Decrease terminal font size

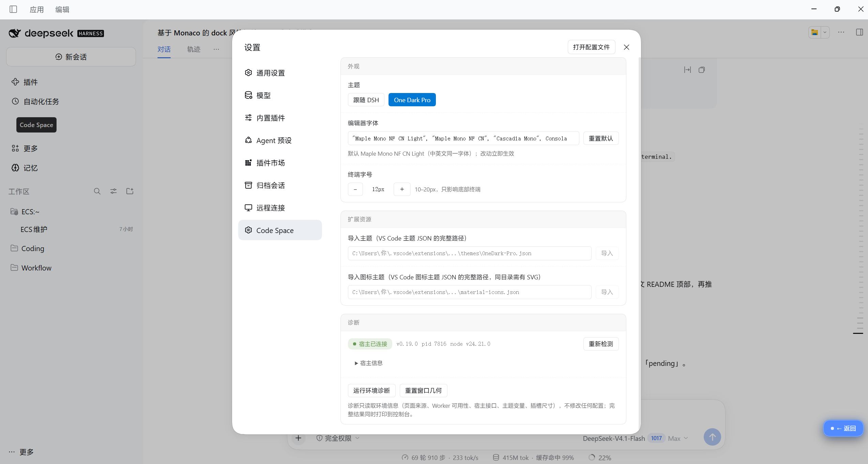(355, 189)
